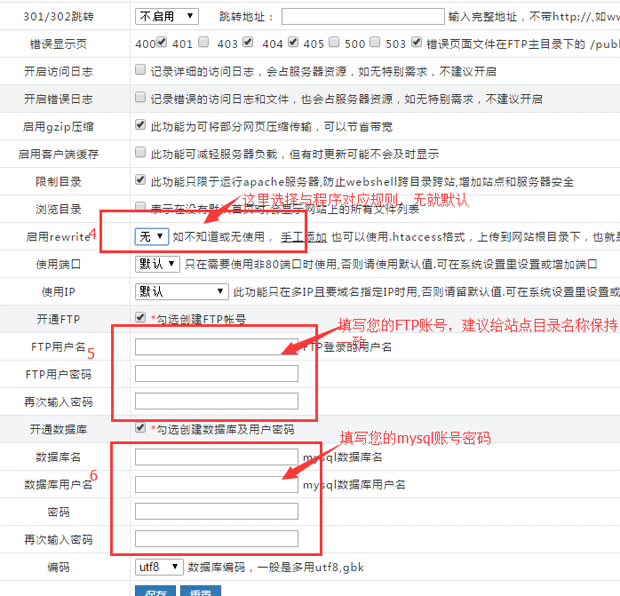
Task: Click the 数据库名 input field
Action: pos(216,457)
